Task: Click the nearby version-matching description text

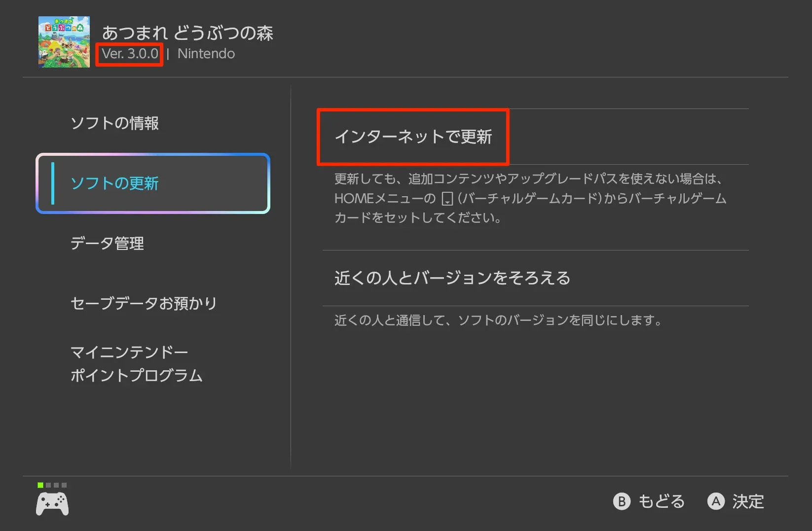Action: (x=498, y=320)
